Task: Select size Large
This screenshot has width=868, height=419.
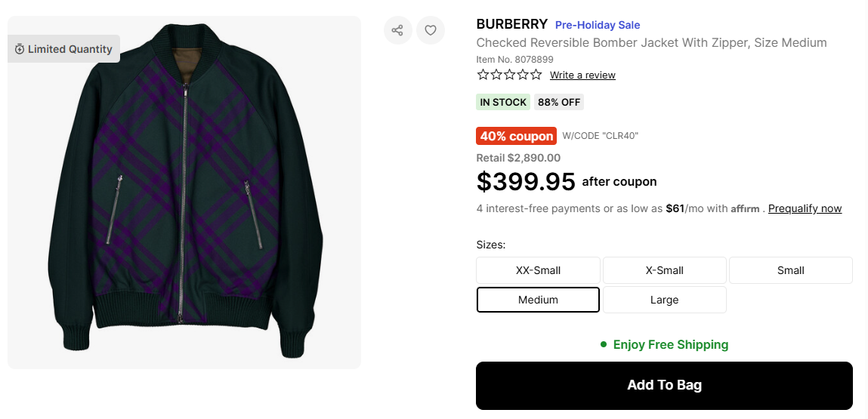Action: point(664,300)
